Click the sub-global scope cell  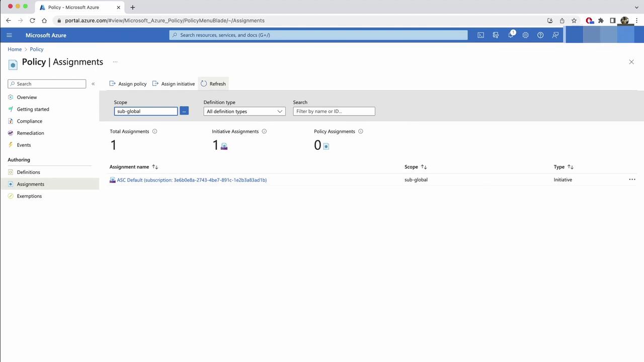point(416,179)
